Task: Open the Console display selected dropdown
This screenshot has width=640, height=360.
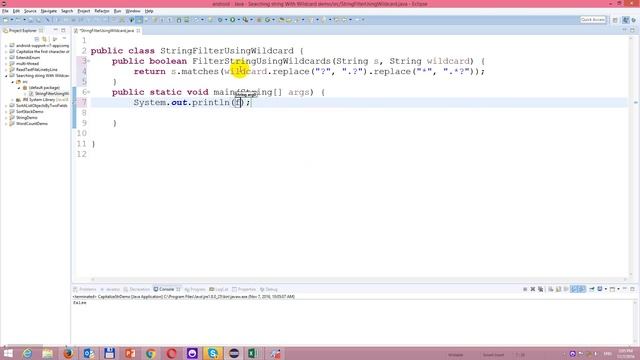Action: (605, 289)
